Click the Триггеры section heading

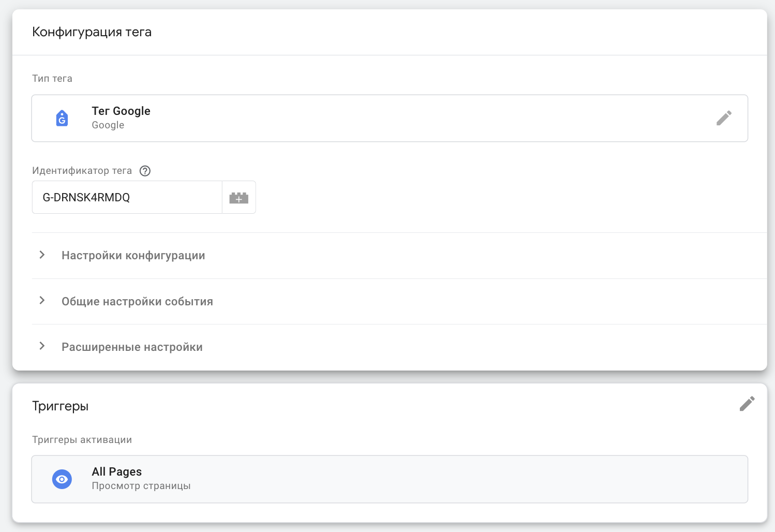coord(60,406)
